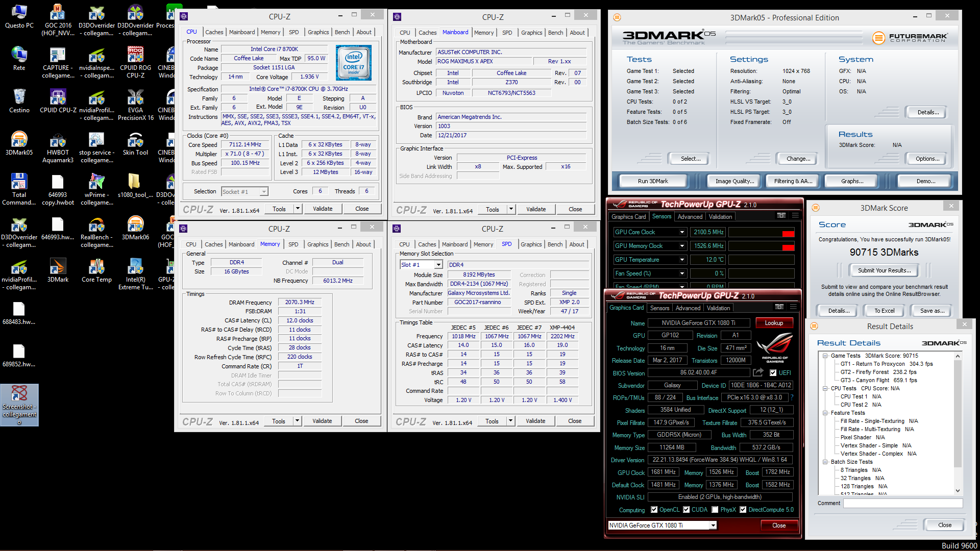This screenshot has height=551, width=980.
Task: Click the BIOS version share/export icon
Action: (758, 372)
